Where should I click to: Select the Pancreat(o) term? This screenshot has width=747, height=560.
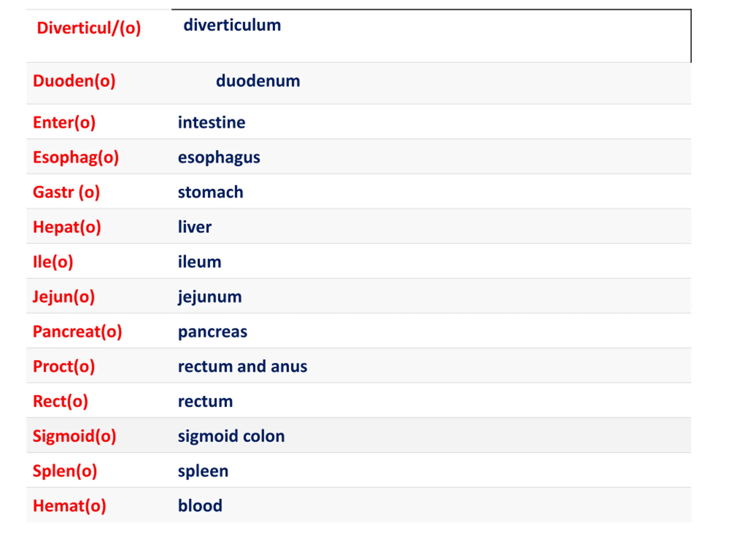click(x=77, y=332)
